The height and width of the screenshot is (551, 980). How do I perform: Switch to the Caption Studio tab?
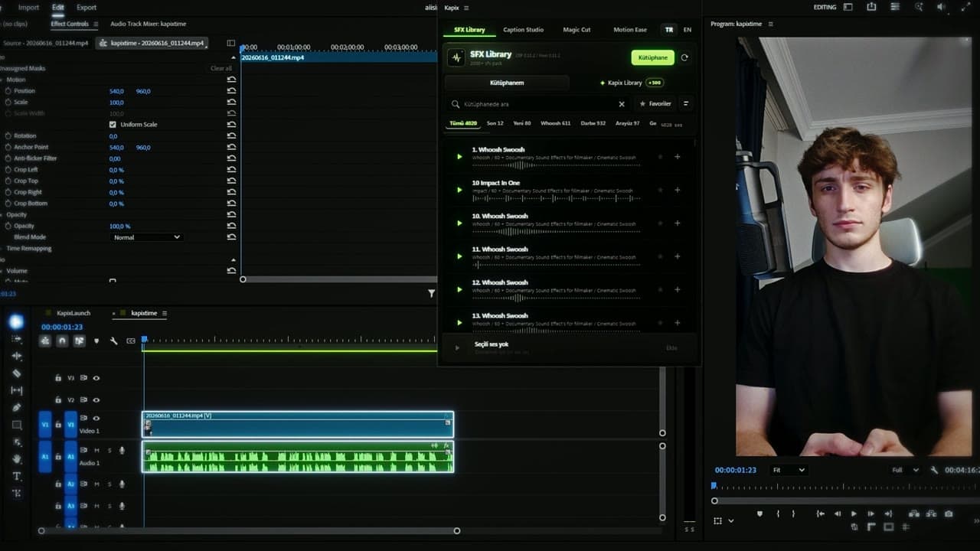[523, 30]
